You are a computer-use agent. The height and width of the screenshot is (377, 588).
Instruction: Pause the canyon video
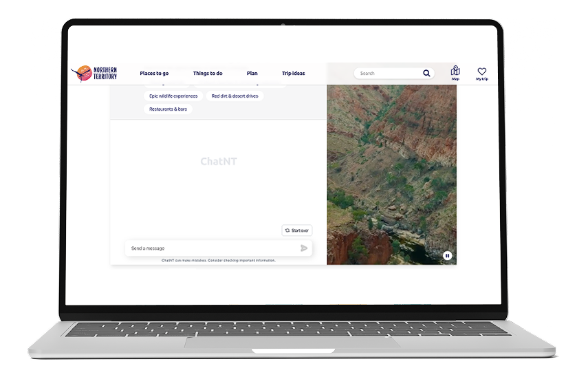(448, 256)
